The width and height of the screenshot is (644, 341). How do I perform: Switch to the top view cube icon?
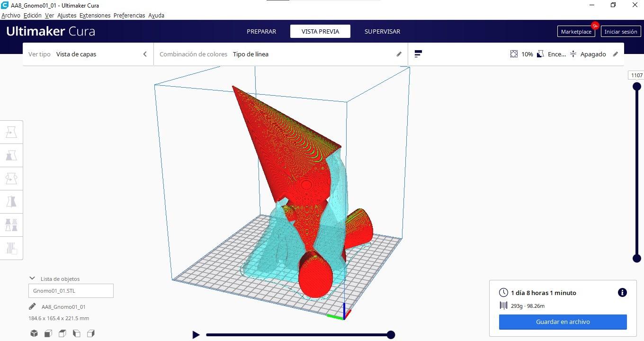(63, 333)
